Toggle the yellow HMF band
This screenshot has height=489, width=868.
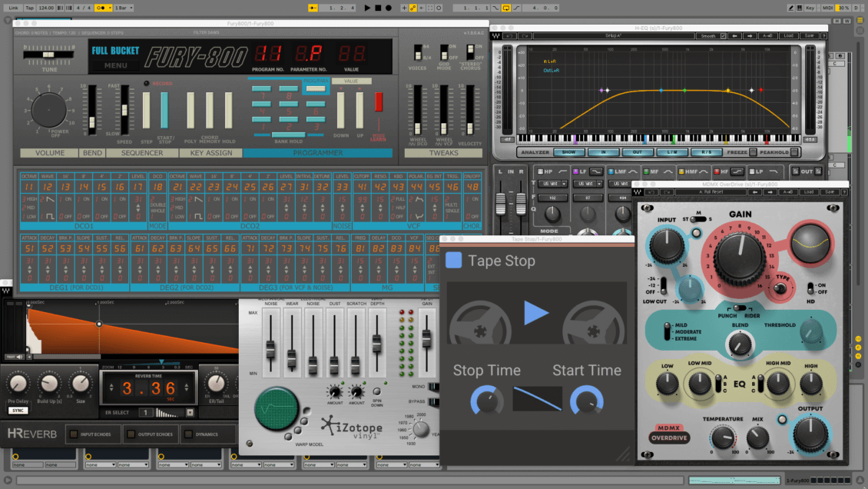(x=681, y=171)
